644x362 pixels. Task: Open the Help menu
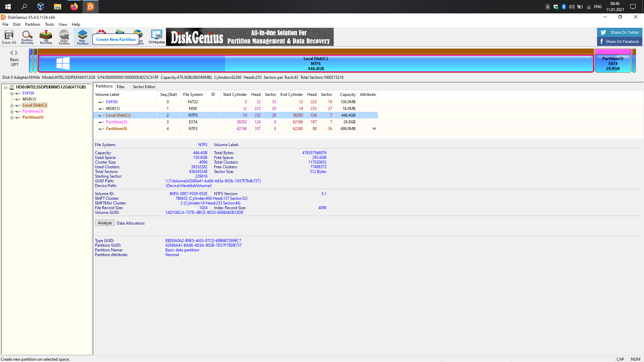[76, 24]
